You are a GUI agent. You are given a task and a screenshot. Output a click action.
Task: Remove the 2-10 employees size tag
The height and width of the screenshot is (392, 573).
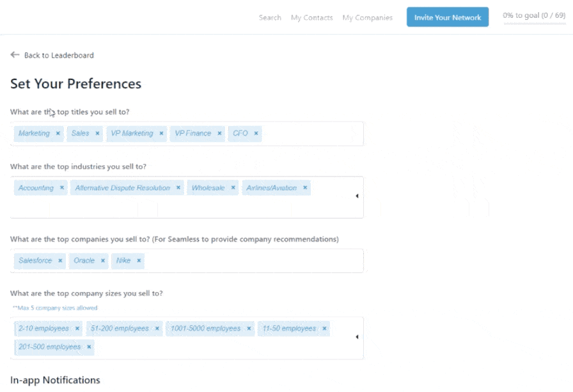tap(77, 329)
